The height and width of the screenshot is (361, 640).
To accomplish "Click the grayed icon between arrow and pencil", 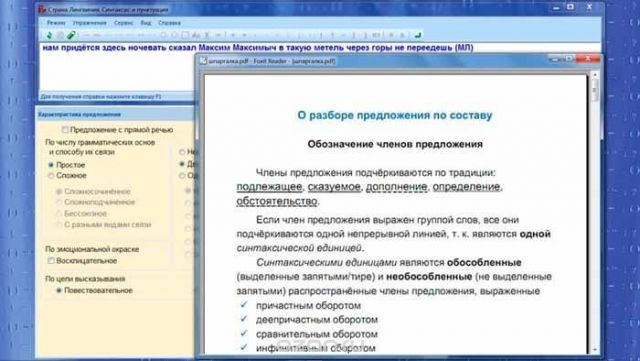I will click(60, 36).
